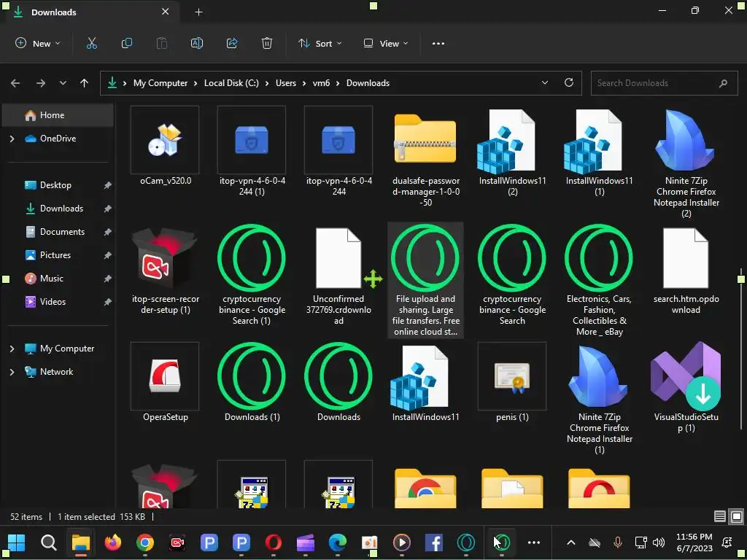The width and height of the screenshot is (747, 560).
Task: Select cryptocurrency binance - Google Search (1) file
Action: pos(252,275)
